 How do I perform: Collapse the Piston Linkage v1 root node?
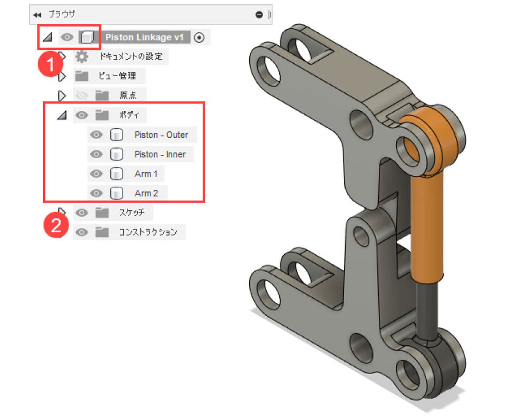click(x=47, y=38)
